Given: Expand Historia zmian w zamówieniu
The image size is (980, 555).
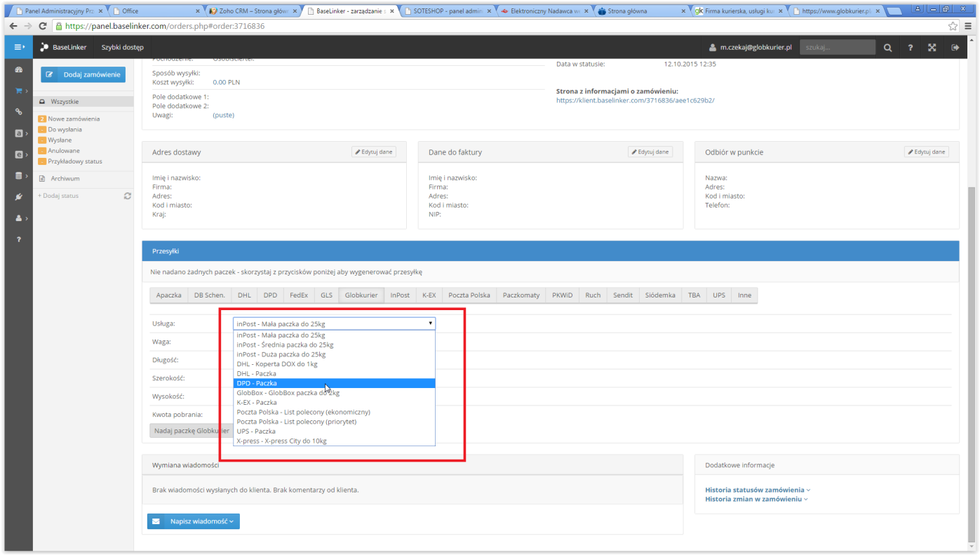Looking at the screenshot, I should pos(756,499).
